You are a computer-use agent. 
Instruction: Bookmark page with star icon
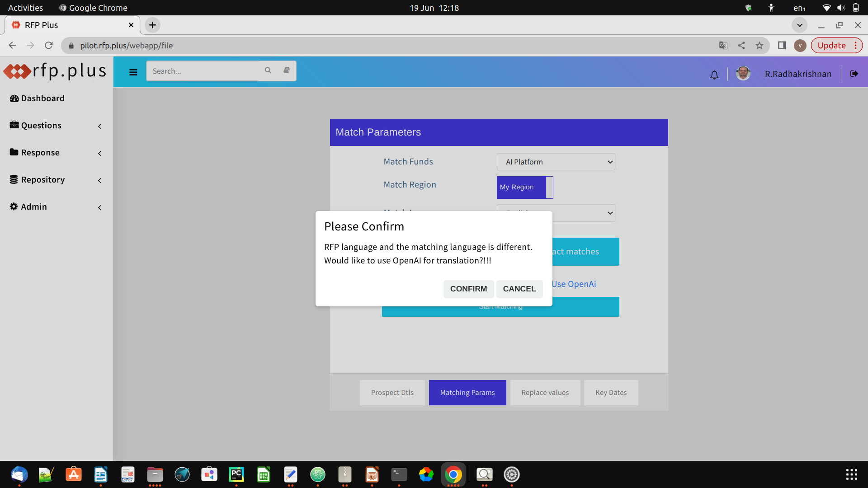point(759,45)
